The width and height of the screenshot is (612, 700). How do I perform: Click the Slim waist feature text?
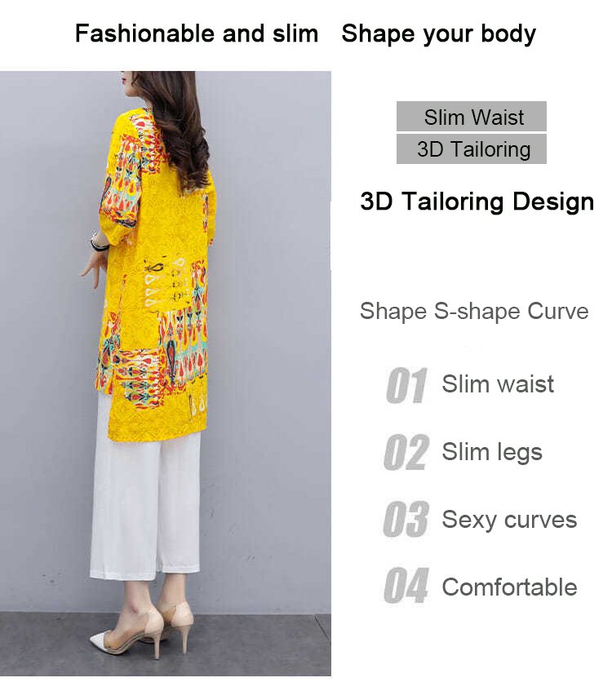click(498, 383)
